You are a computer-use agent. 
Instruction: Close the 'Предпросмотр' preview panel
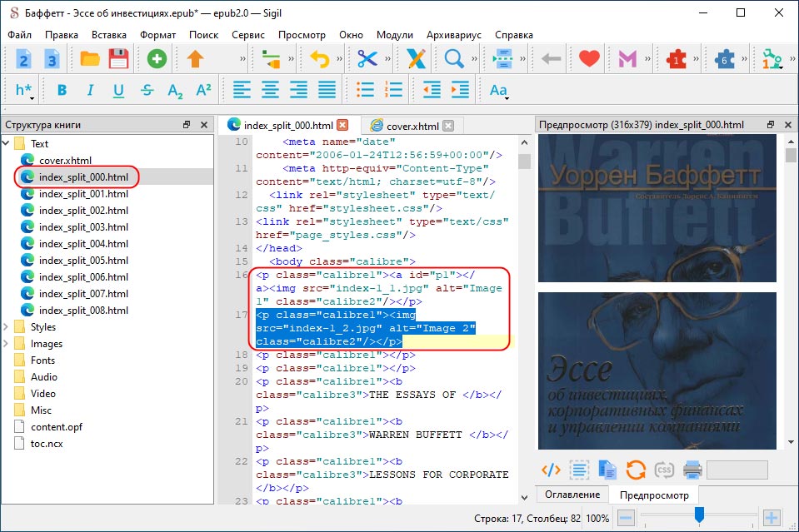point(788,125)
